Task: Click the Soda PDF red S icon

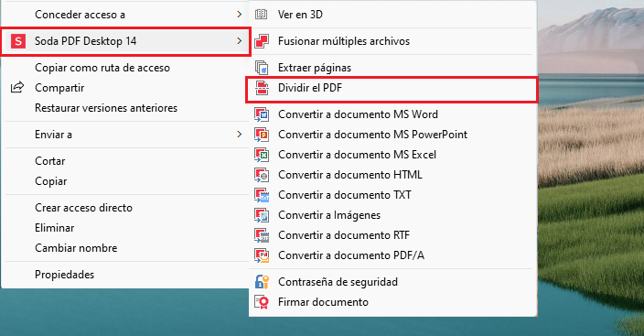Action: tap(18, 41)
